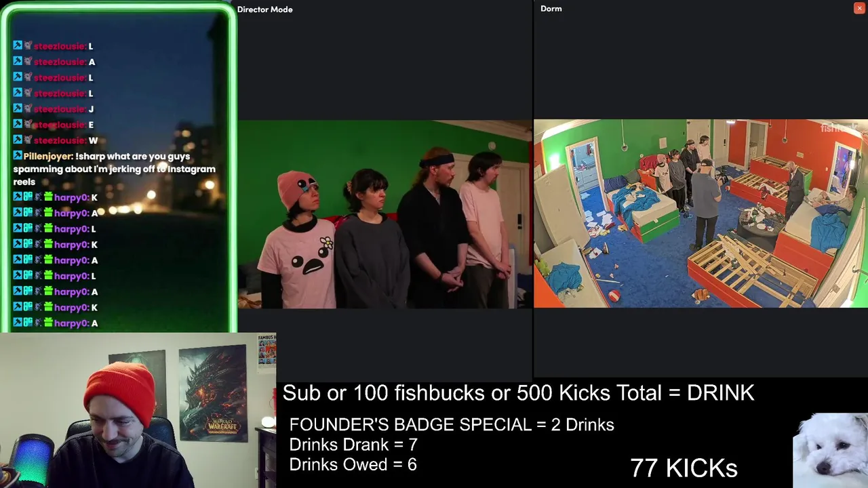Viewport: 868px width, 488px height.
Task: Click the 'Drinks Owed = 6' counter
Action: (x=353, y=464)
